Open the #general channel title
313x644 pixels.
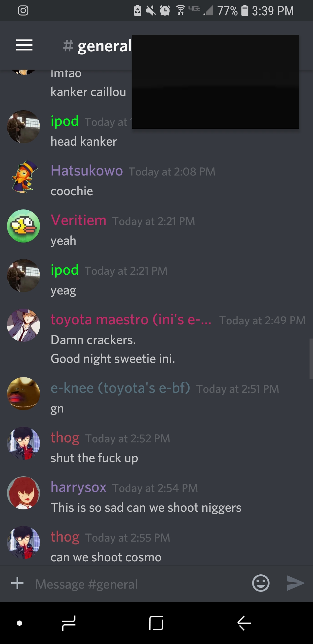[98, 46]
